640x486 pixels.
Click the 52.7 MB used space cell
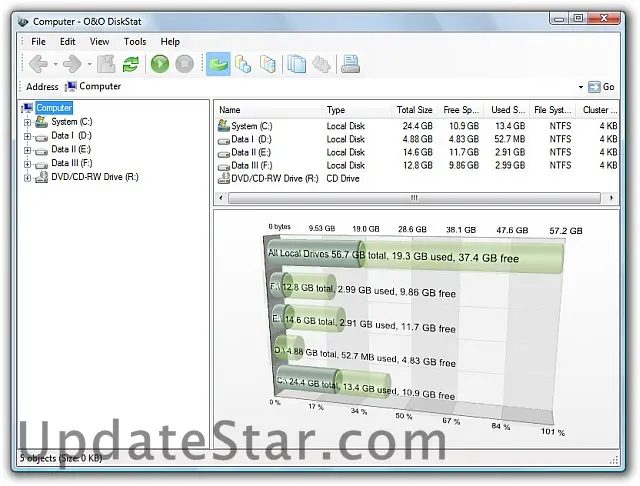click(509, 139)
